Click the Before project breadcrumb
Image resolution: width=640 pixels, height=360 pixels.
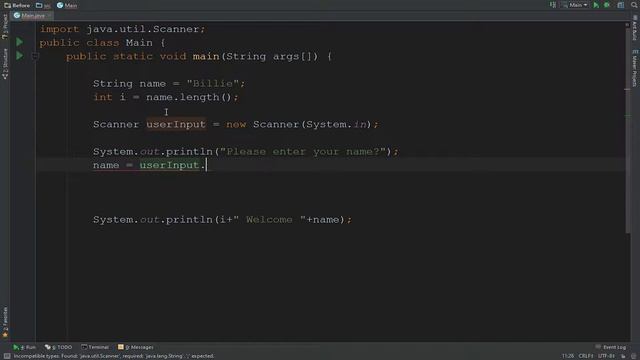point(17,5)
